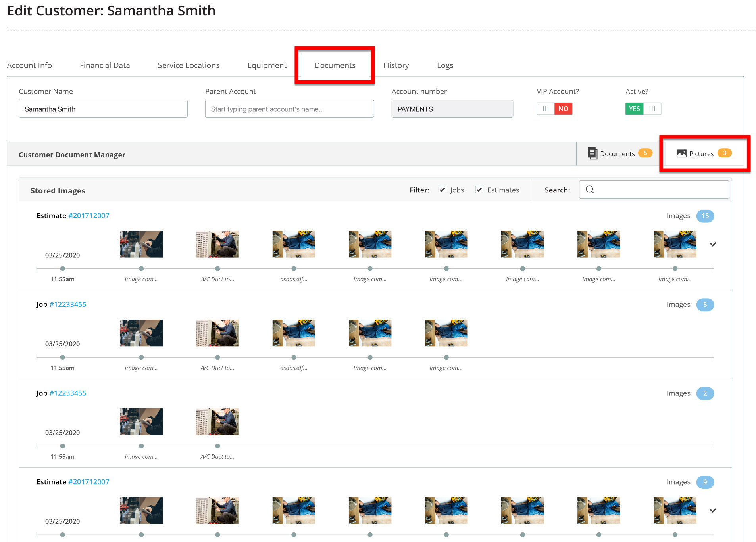
Task: Click the blue 2 images count badge
Action: [705, 393]
